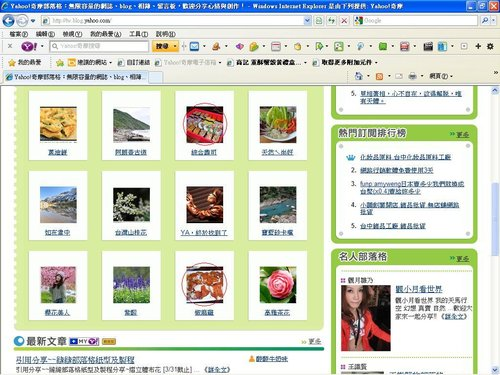This screenshot has width=500, height=375.
Task: Open the Google search provider dropdown arrow
Action: tap(492, 21)
